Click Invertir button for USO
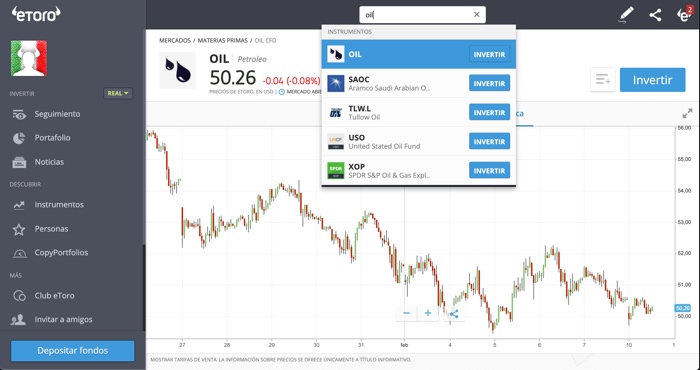Viewport: 700px width, 370px height. (x=489, y=141)
